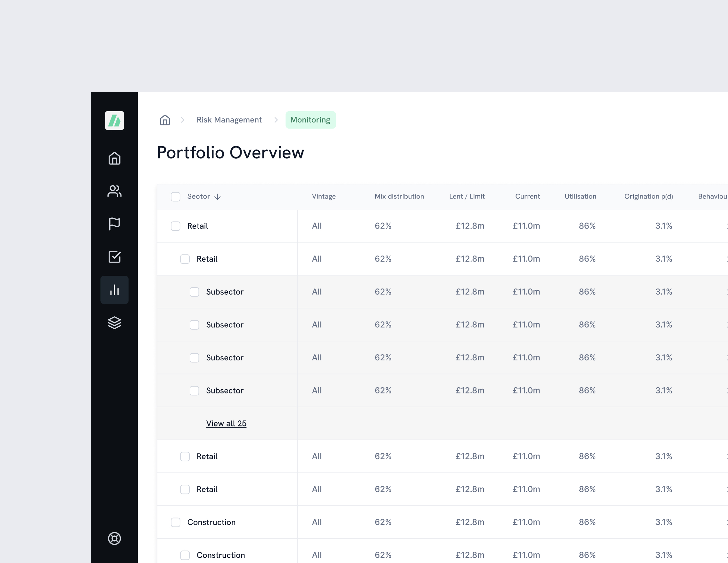The height and width of the screenshot is (563, 728).
Task: Sort the table by the Sector column arrow
Action: (x=218, y=197)
